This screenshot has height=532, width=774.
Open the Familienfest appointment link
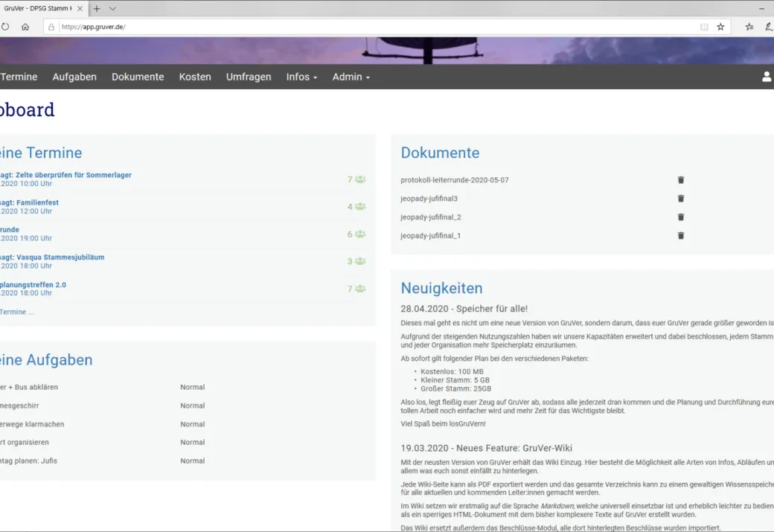(29, 202)
